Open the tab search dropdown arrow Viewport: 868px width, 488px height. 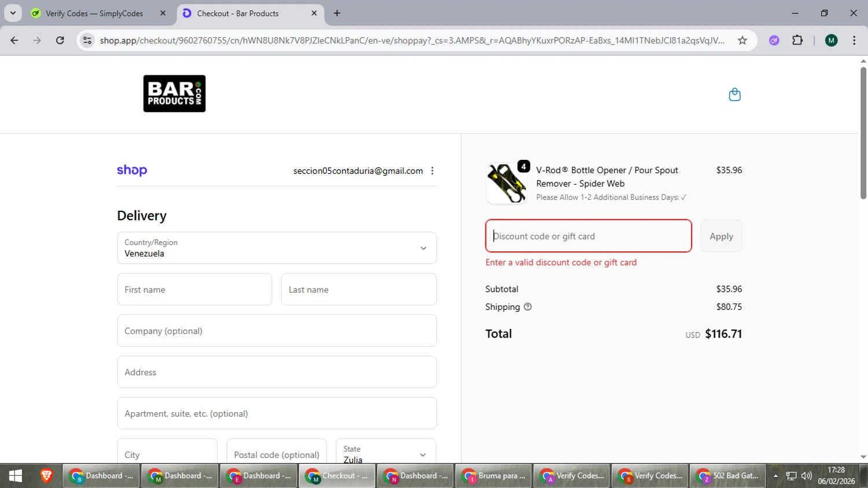[13, 13]
